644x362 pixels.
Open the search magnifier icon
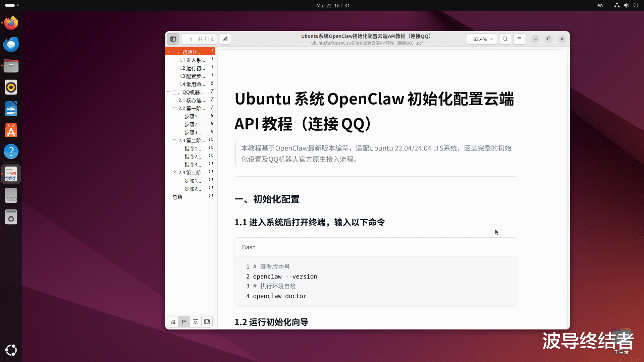click(x=505, y=39)
